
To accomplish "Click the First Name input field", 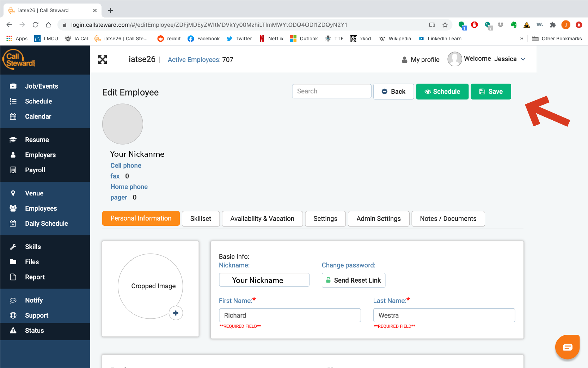I will 290,315.
